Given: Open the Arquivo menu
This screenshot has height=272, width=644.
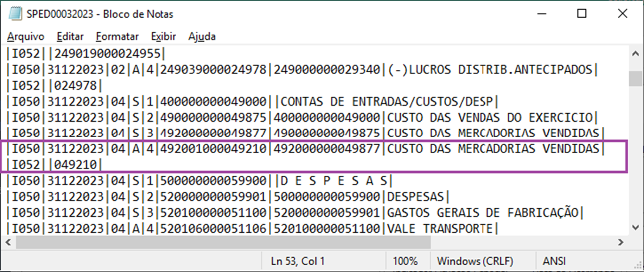Looking at the screenshot, I should point(25,36).
